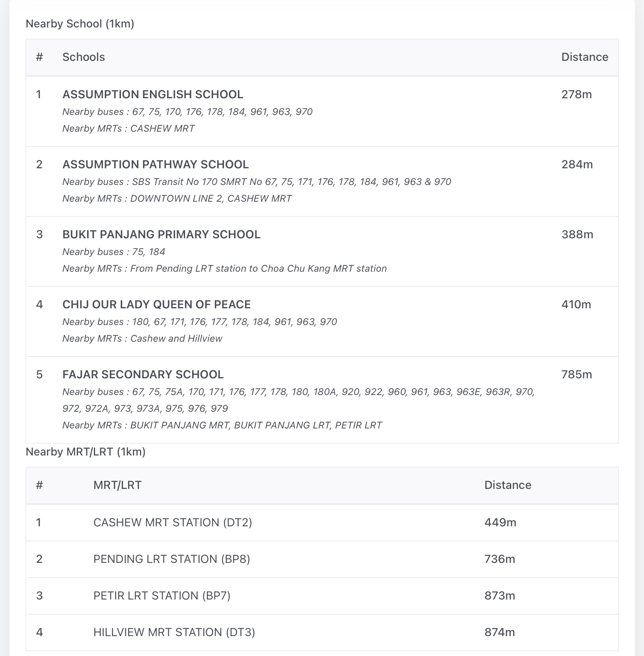Click the Fajar Secondary School name

[x=143, y=375]
